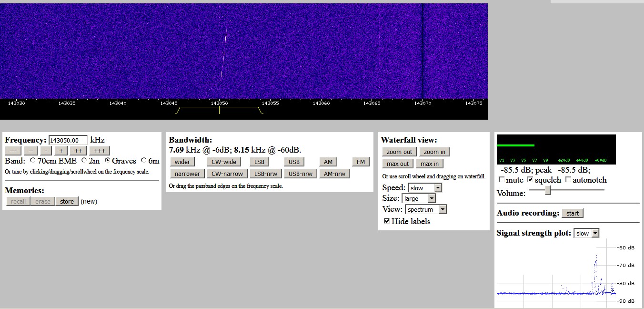The height and width of the screenshot is (309, 644).
Task: Switch to USB mode
Action: pos(294,162)
